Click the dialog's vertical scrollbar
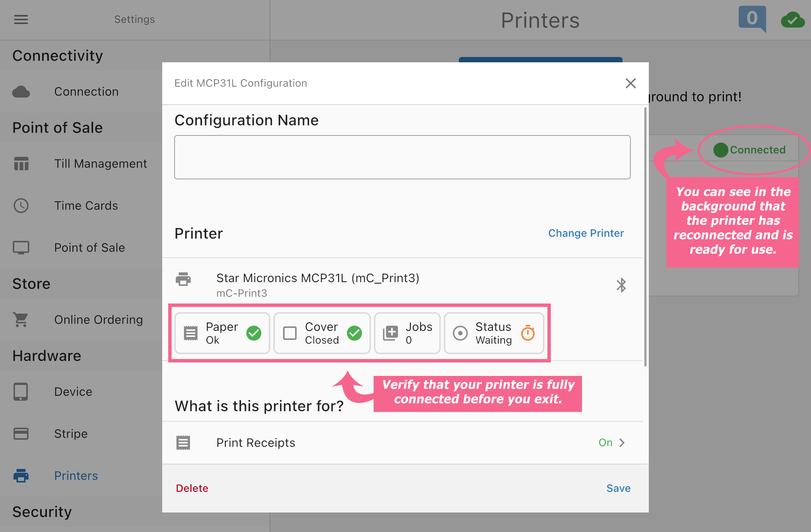Image resolution: width=811 pixels, height=532 pixels. pos(645,236)
